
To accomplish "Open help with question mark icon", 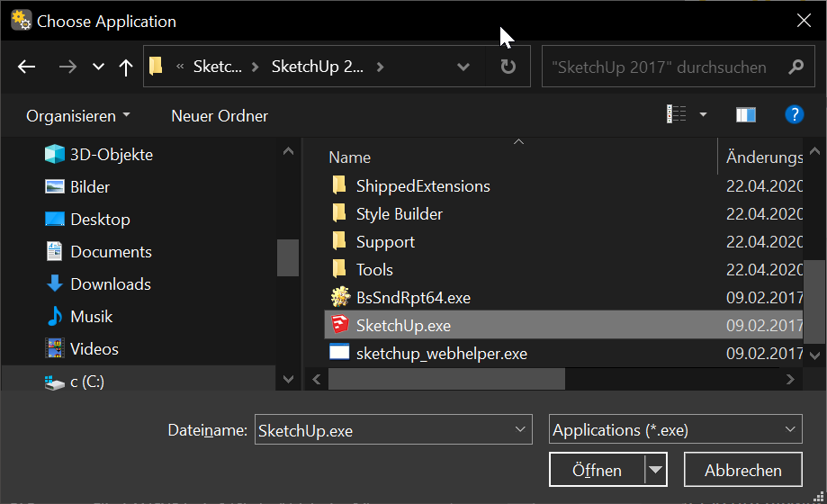I will (x=795, y=114).
